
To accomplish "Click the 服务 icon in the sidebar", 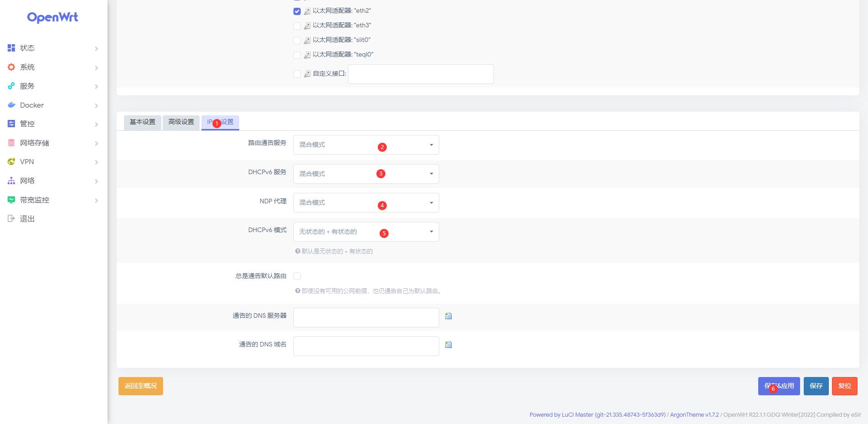I will click(11, 86).
